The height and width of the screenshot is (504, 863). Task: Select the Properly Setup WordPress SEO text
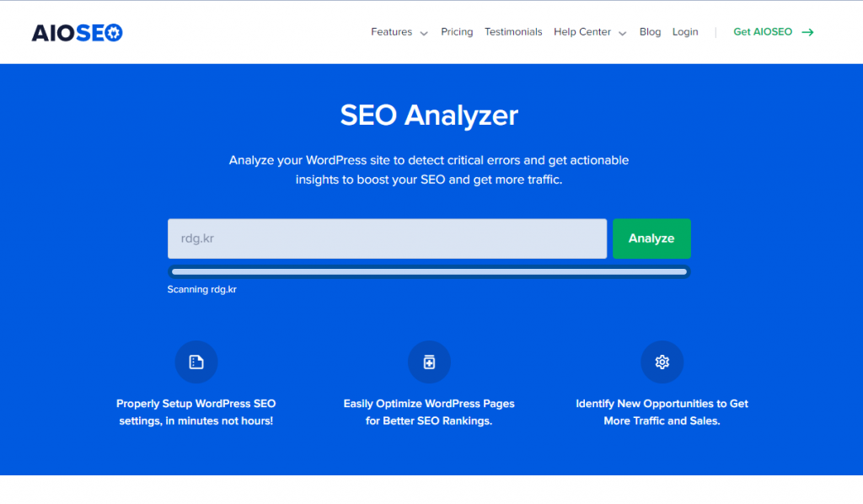196,412
